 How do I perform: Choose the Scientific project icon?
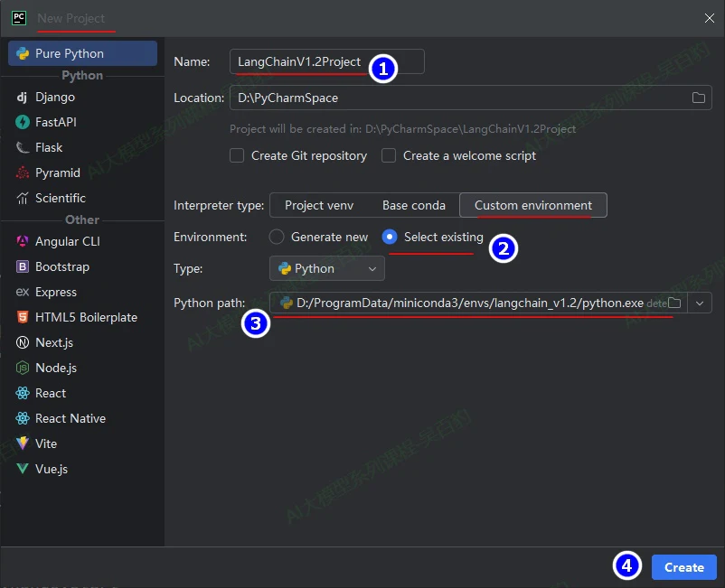tap(23, 198)
